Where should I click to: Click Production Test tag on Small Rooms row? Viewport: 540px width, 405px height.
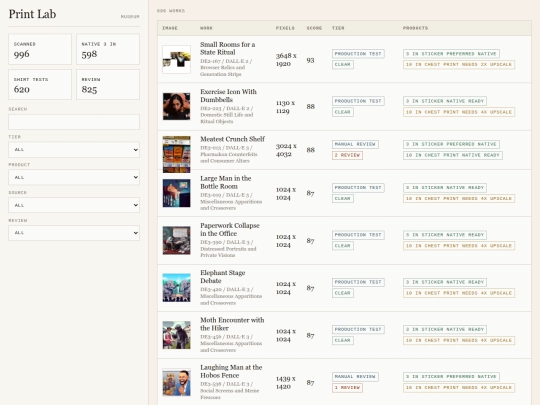tap(358, 54)
